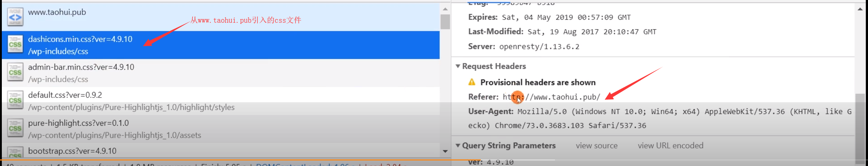
Task: Click the yellow warning icon for provisional headers
Action: (472, 82)
